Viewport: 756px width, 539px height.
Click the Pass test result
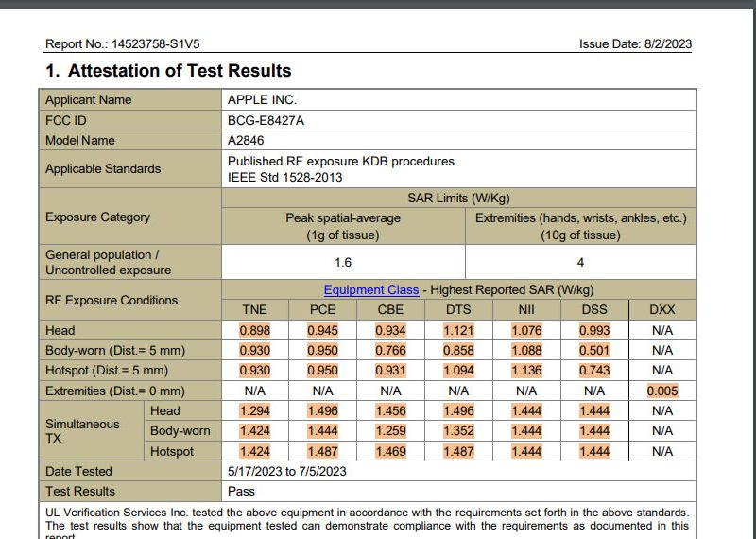(241, 491)
